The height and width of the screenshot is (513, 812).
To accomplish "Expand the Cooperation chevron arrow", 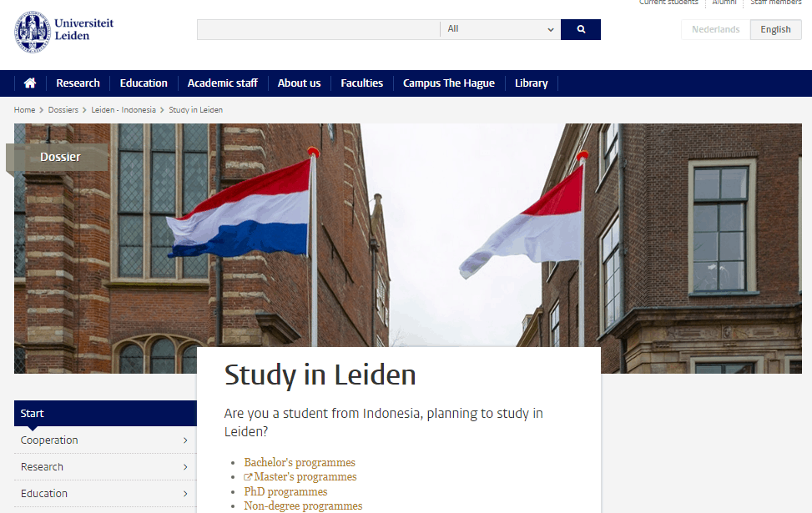I will pyautogui.click(x=185, y=440).
